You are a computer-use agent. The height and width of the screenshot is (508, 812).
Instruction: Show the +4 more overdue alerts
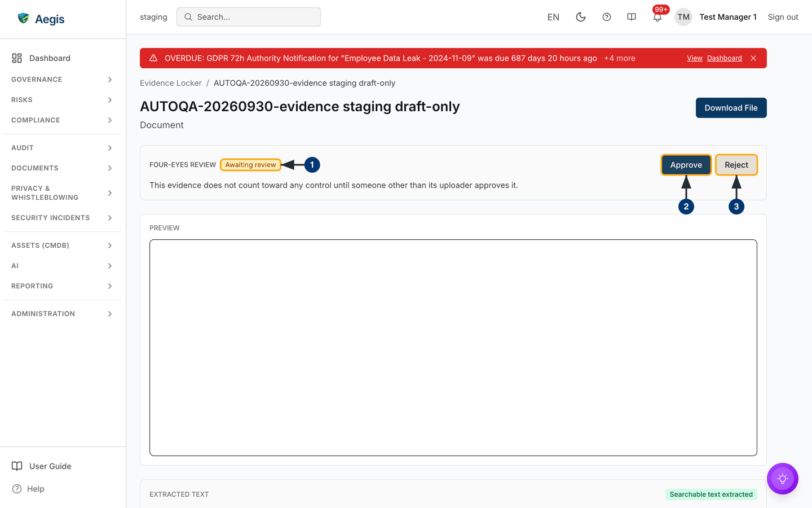tap(620, 58)
